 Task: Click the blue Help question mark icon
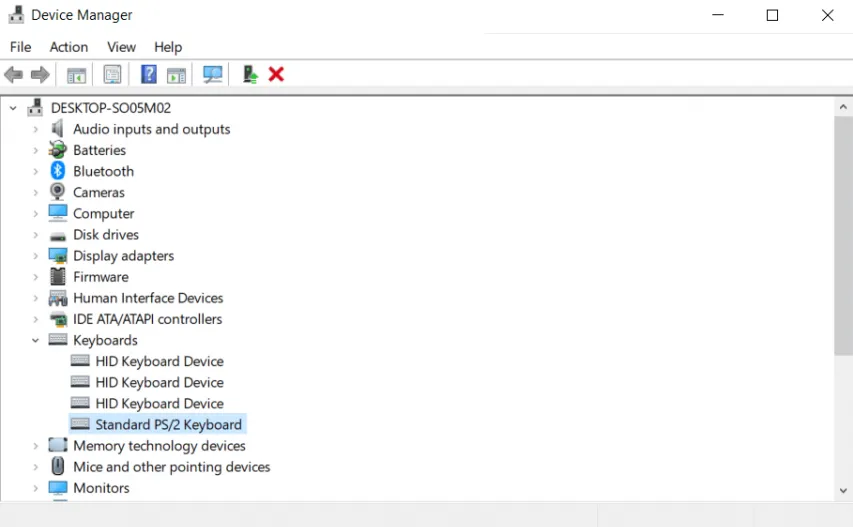(x=149, y=75)
